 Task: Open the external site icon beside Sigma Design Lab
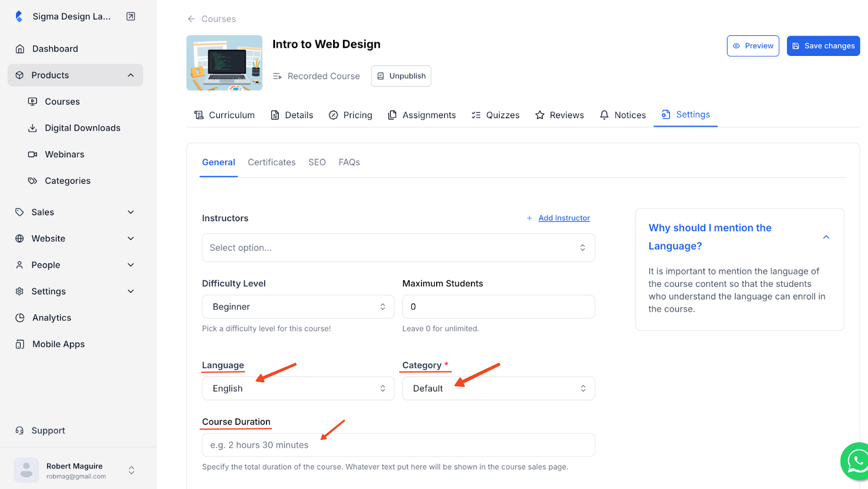(x=131, y=16)
